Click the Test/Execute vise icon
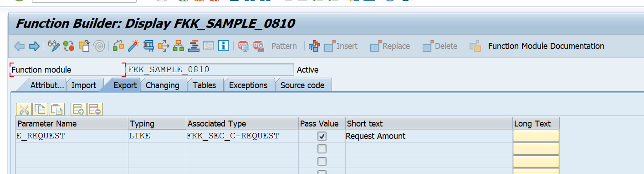The height and width of the screenshot is (174, 644). click(148, 46)
